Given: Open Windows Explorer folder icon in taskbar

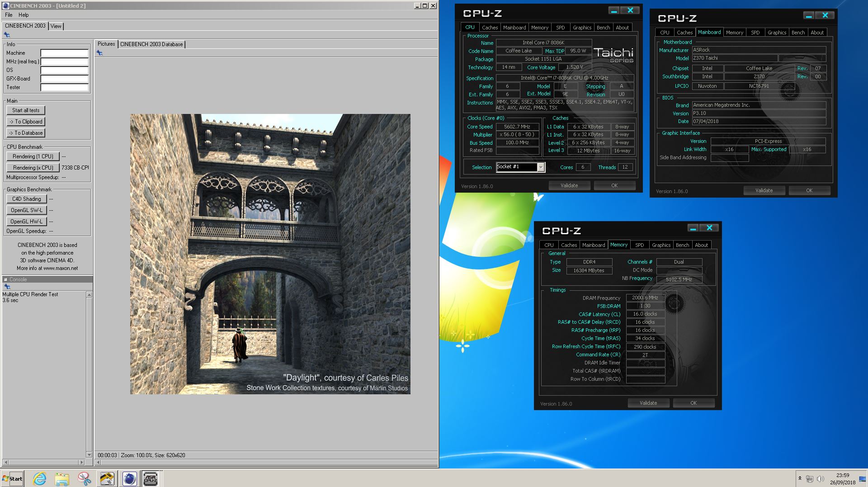Looking at the screenshot, I should [62, 478].
